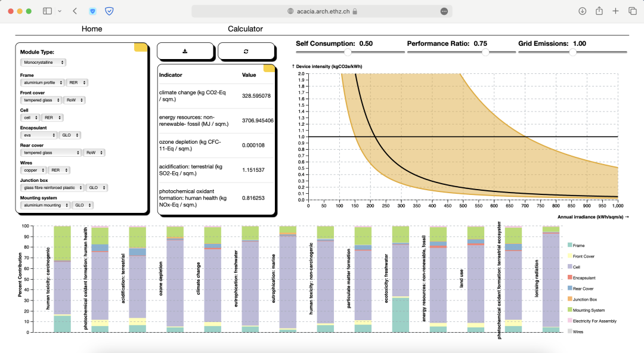Open the Calculator page

[x=245, y=29]
